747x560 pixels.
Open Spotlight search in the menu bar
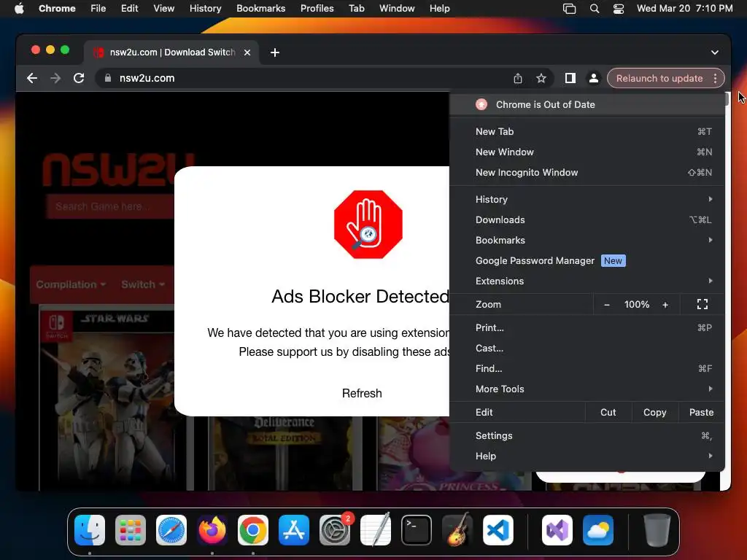pyautogui.click(x=594, y=9)
